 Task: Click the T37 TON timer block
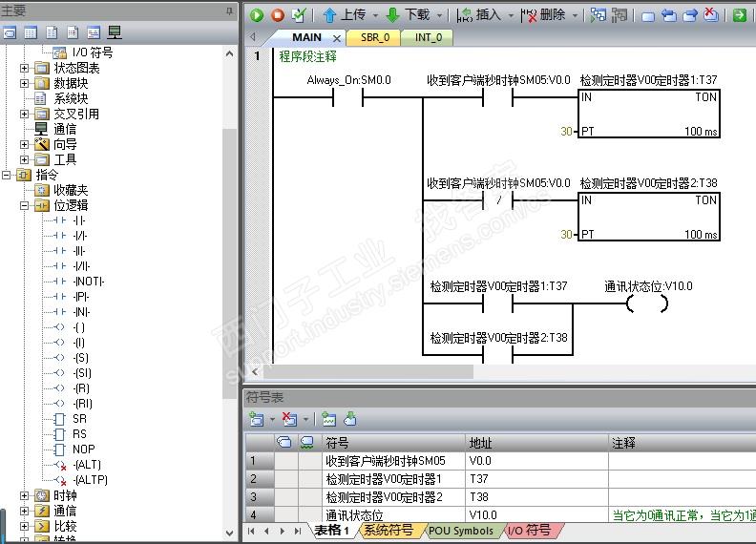[x=649, y=114]
